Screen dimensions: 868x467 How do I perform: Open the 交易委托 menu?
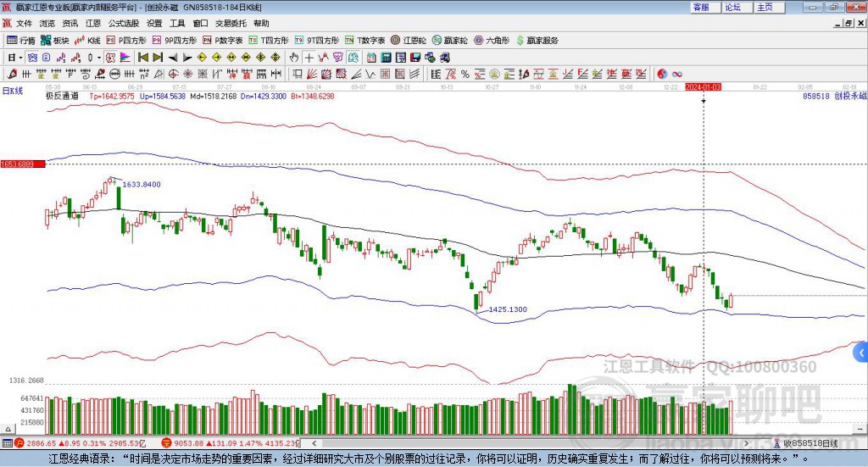tap(230, 23)
